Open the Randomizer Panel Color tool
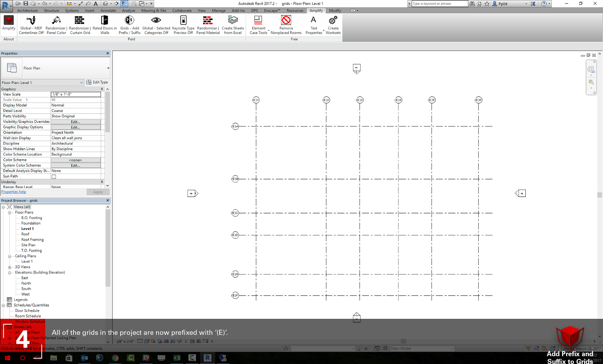The width and height of the screenshot is (603, 364). tap(56, 24)
